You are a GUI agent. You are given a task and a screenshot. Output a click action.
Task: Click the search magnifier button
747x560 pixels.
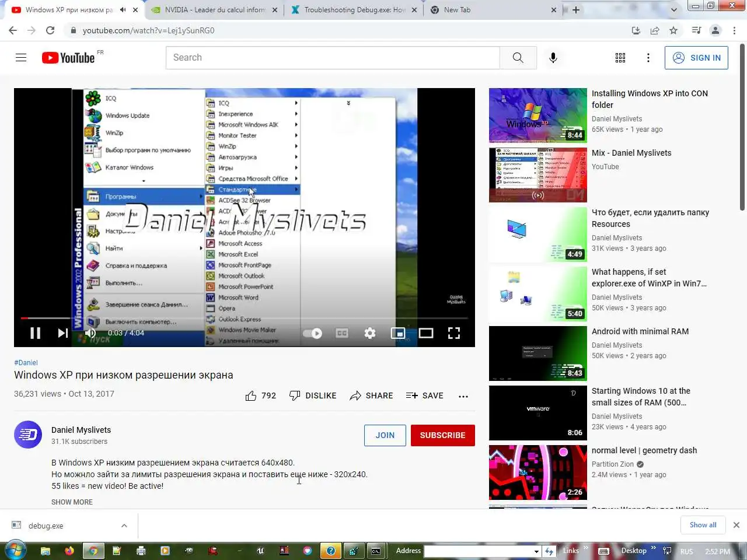click(x=518, y=58)
